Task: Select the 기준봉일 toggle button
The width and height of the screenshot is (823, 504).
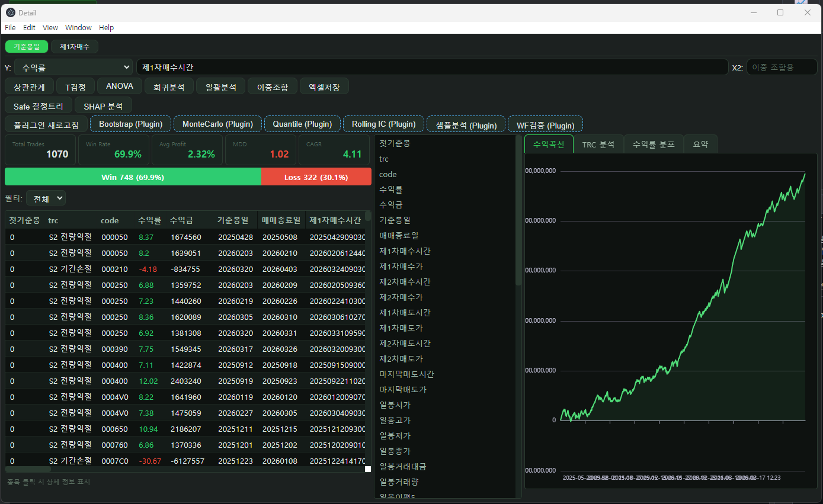Action: click(27, 46)
